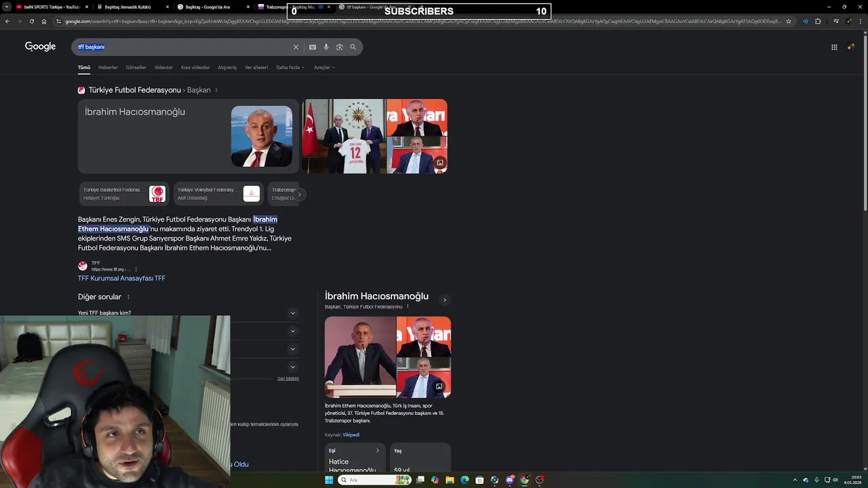Open the Google account avatar menu

tap(850, 47)
